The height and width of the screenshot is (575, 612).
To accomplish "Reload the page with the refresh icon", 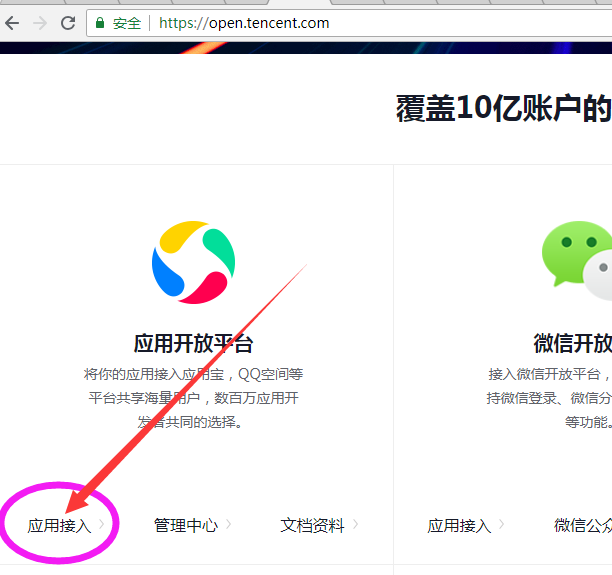I will (68, 23).
